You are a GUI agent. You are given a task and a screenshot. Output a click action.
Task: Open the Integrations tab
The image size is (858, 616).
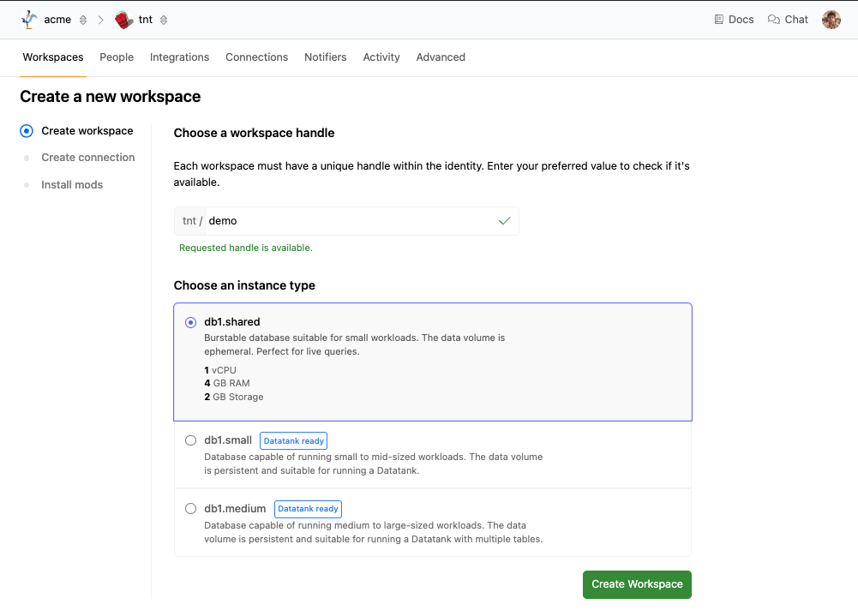point(179,57)
